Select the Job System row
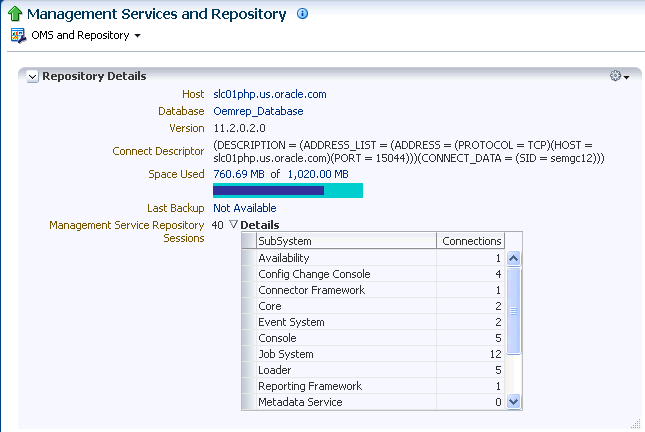645x432 pixels. pyautogui.click(x=373, y=354)
